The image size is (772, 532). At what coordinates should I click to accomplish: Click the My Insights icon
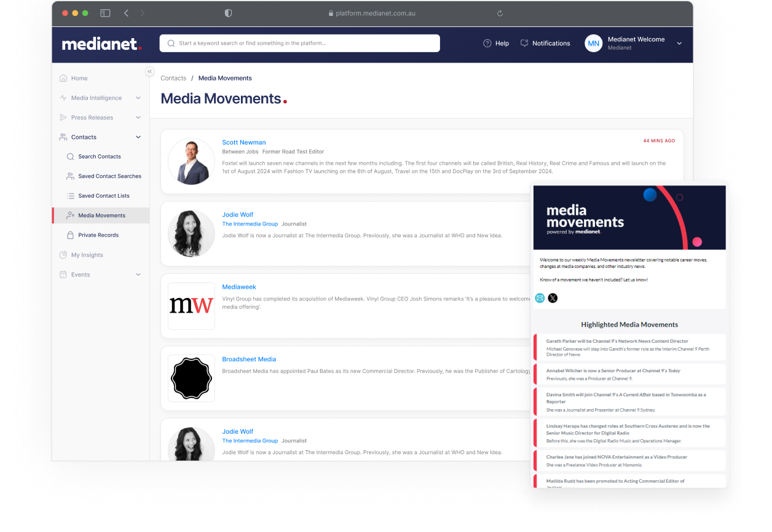click(64, 254)
